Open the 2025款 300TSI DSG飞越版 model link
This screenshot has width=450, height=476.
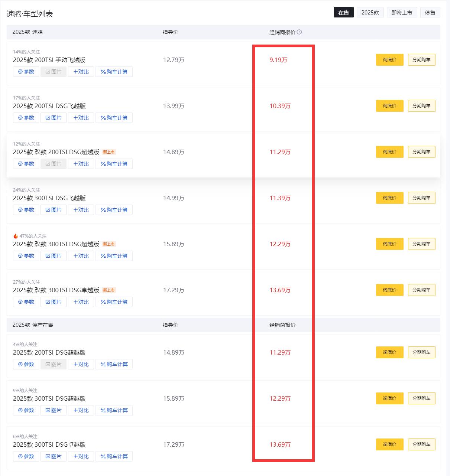[49, 198]
